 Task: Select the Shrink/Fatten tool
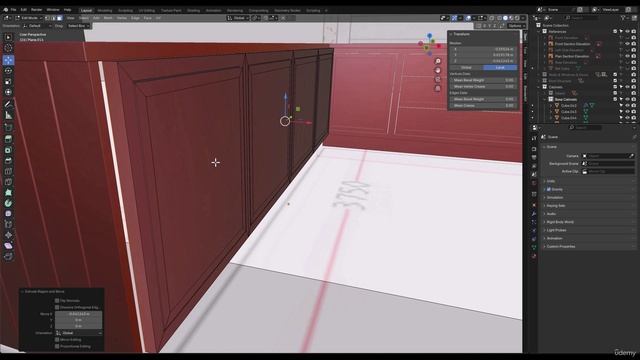tap(8, 235)
